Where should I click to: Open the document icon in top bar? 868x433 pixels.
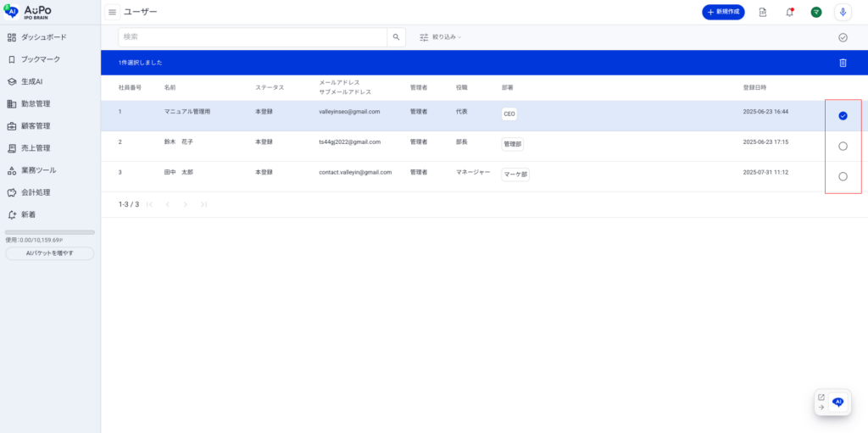(x=763, y=12)
